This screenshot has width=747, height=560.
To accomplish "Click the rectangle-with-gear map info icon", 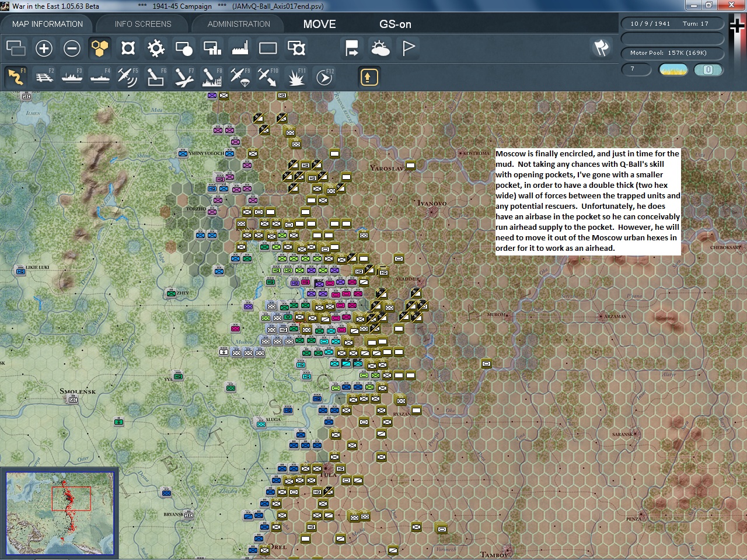I will pyautogui.click(x=296, y=48).
